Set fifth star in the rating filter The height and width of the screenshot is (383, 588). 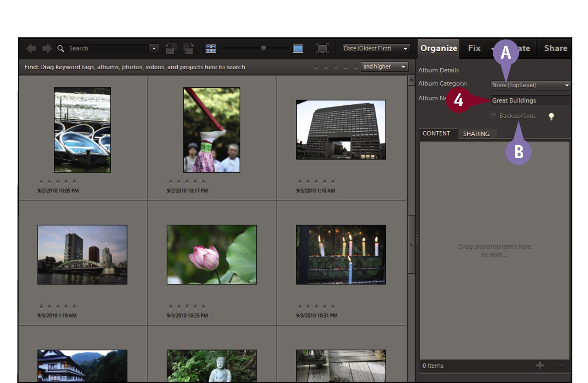click(355, 67)
